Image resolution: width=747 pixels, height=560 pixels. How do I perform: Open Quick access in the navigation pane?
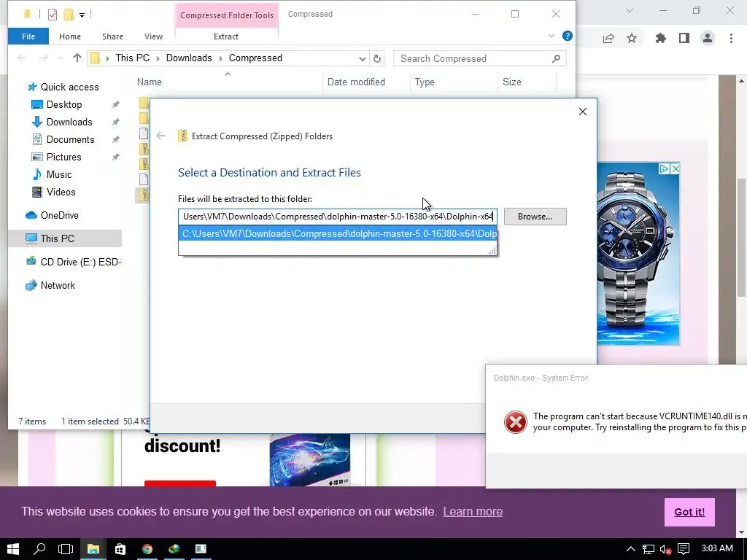coord(69,87)
